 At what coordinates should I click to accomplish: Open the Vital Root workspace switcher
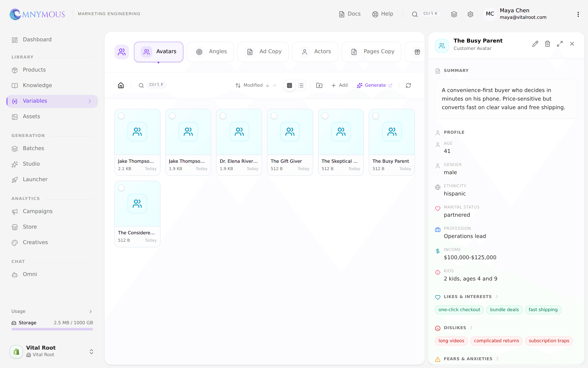pyautogui.click(x=52, y=351)
